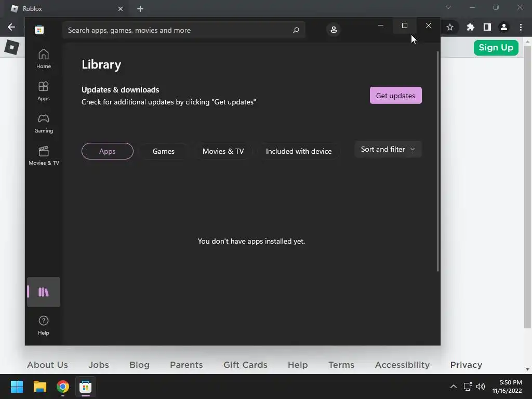
Task: Open a new tab in Chrome
Action: click(x=140, y=9)
